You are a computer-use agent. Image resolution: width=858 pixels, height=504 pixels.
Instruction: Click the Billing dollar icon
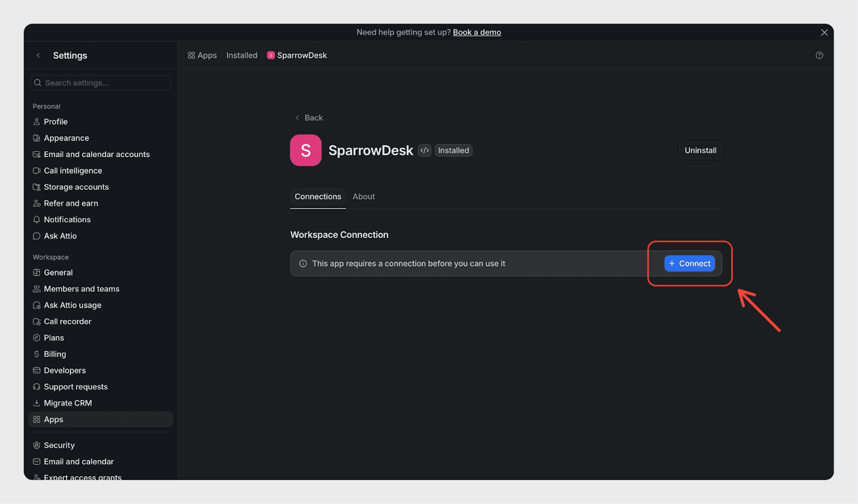[36, 354]
